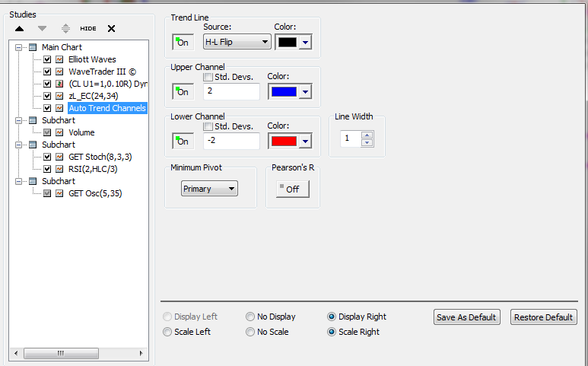Viewport: 588px width, 366px height.
Task: Select the Scale Left radio button
Action: coord(167,332)
